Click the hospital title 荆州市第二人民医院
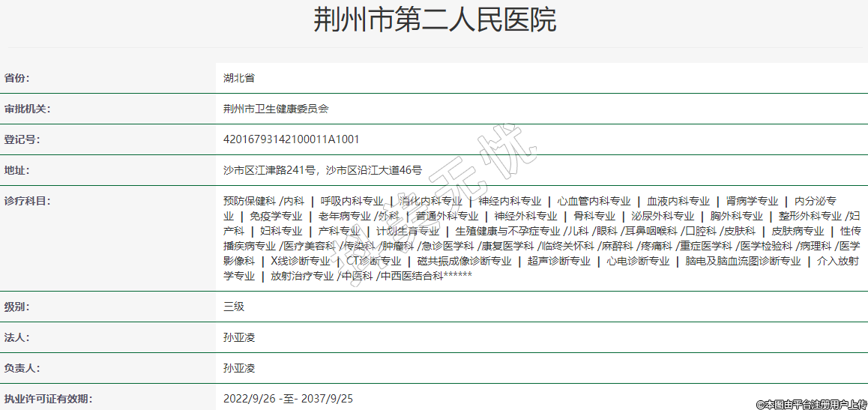Screen dimensions: 868x410 click(434, 20)
